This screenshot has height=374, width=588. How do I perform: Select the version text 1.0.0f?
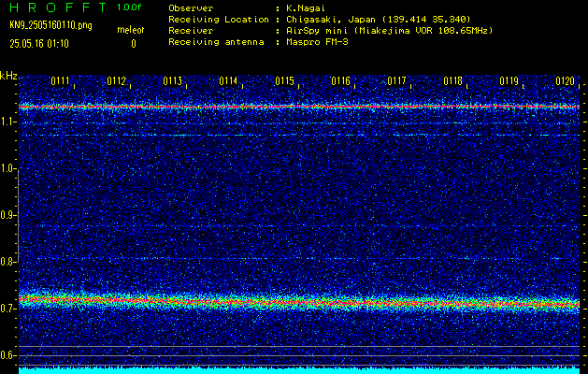click(x=129, y=7)
